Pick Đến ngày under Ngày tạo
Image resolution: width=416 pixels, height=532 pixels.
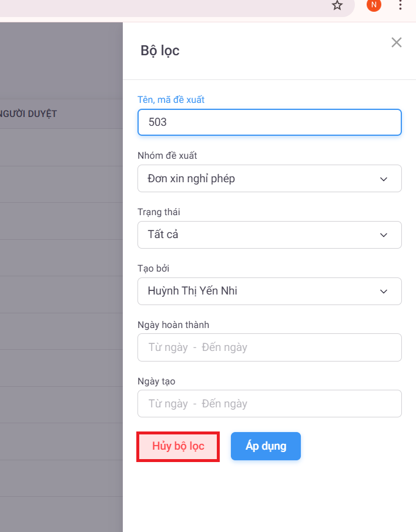(224, 404)
